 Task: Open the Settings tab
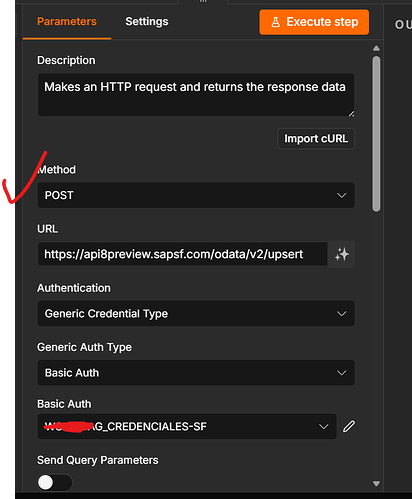click(147, 22)
